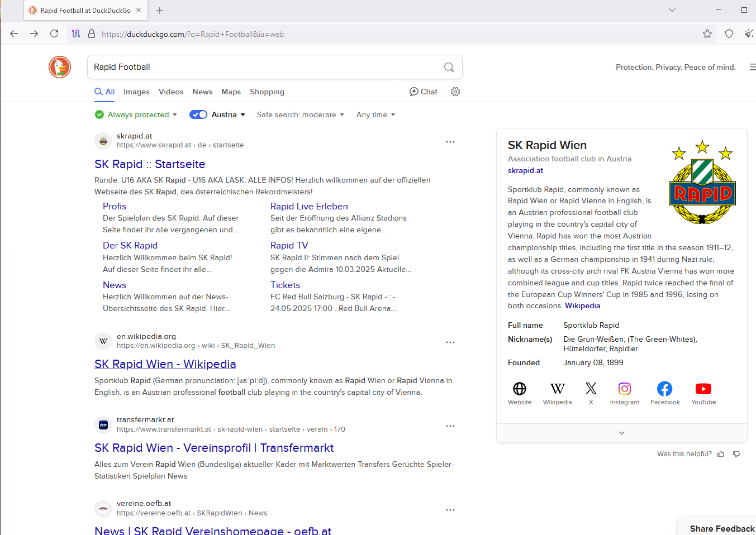Open the News | SK Rapid Vereinshomepage result
Viewport: 756px width, 535px height.
pyautogui.click(x=213, y=530)
